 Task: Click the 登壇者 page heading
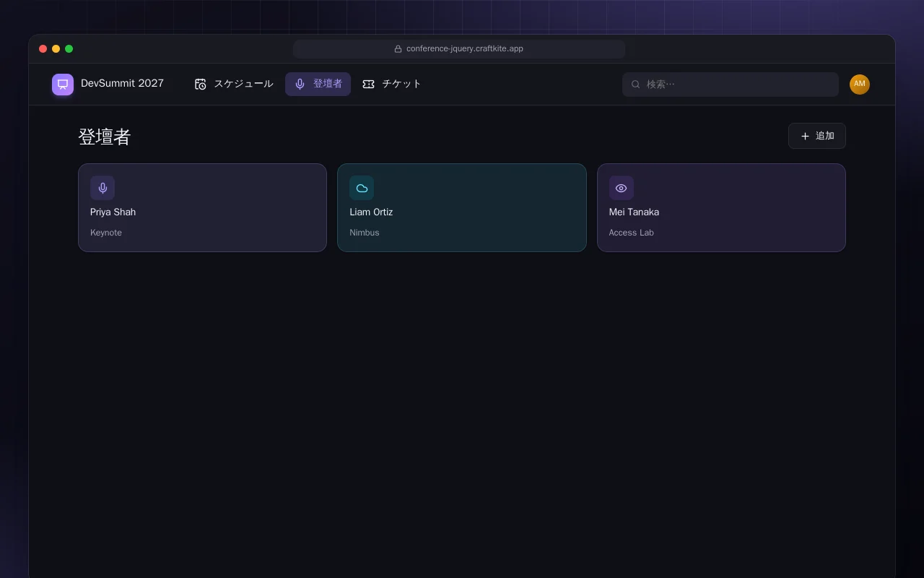(104, 137)
